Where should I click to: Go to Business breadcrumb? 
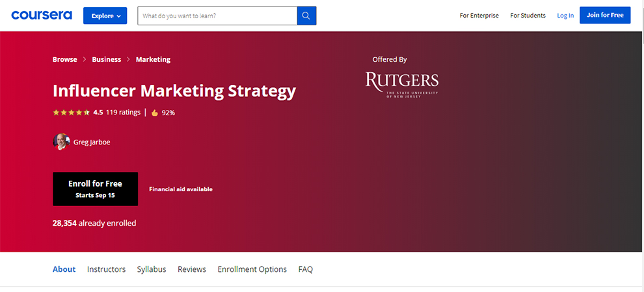click(107, 59)
